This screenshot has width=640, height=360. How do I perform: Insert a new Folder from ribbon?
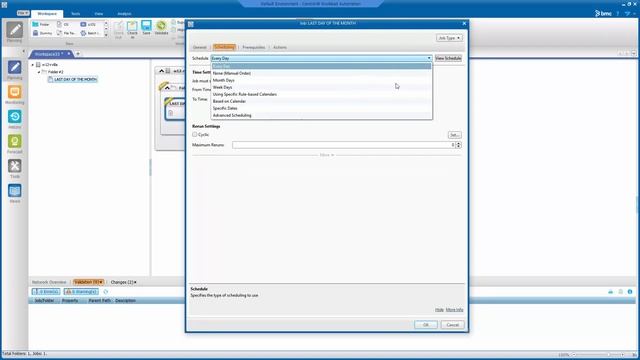41,24
